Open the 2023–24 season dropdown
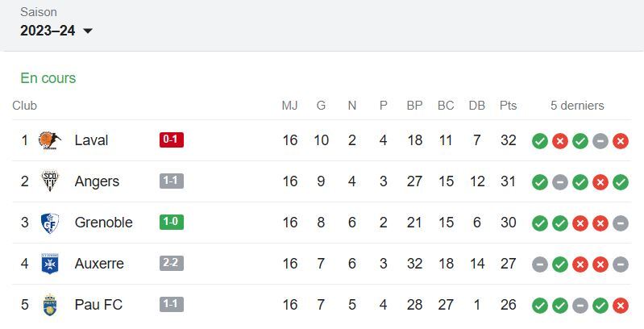 click(x=56, y=31)
